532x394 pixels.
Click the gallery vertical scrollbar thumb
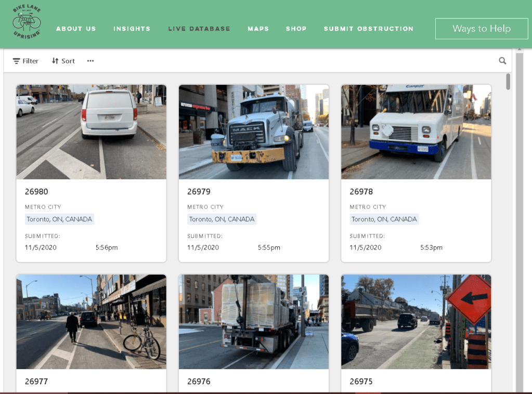tap(508, 82)
